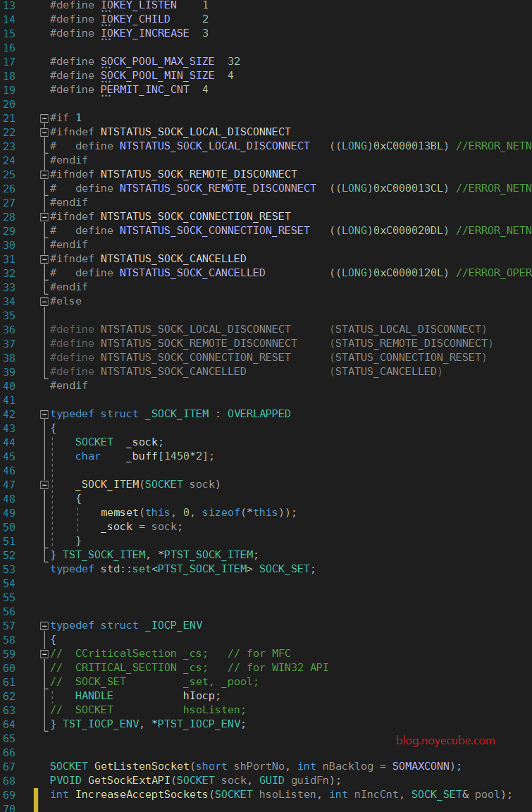Click GetSockExtAPI function name
Screen dimensions: 532x812
coord(130,780)
